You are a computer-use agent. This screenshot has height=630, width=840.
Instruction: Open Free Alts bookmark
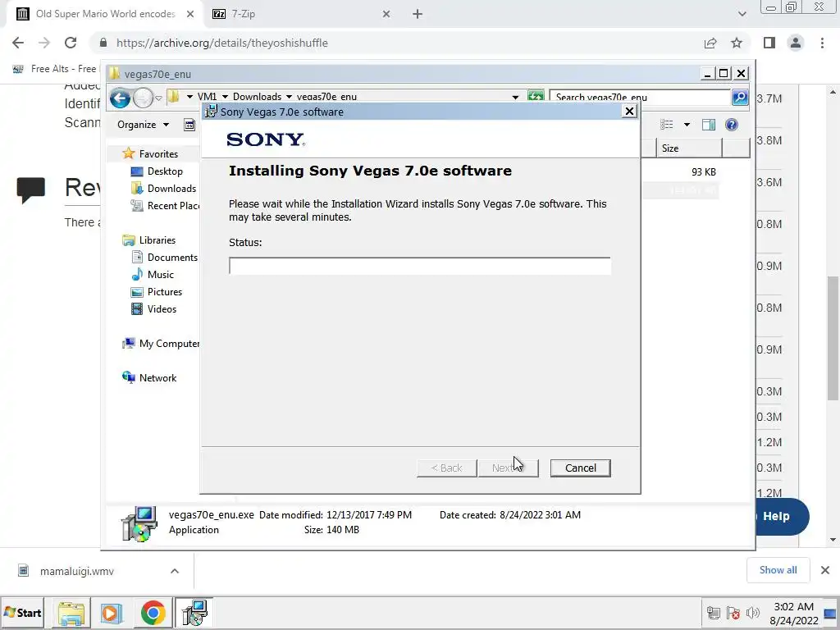tap(54, 69)
